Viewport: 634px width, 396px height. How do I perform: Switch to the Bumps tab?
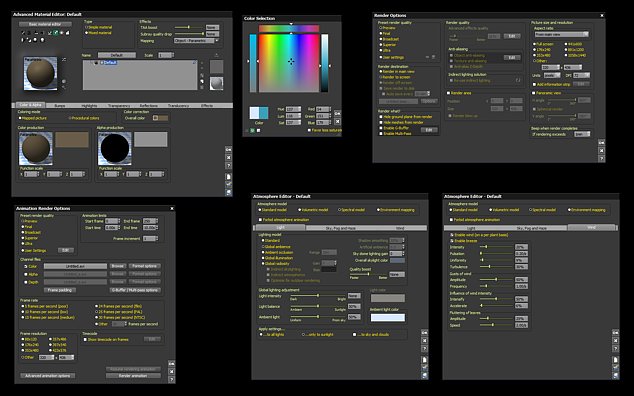coord(59,106)
